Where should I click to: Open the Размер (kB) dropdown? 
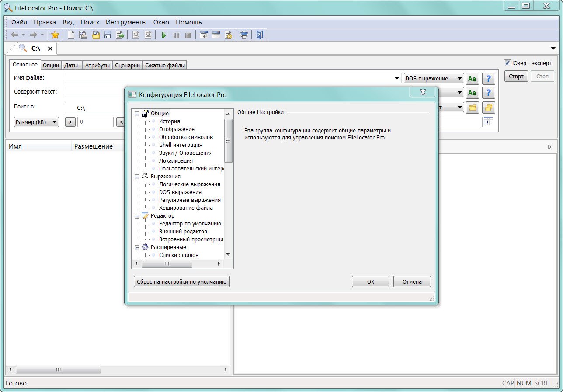pyautogui.click(x=36, y=122)
